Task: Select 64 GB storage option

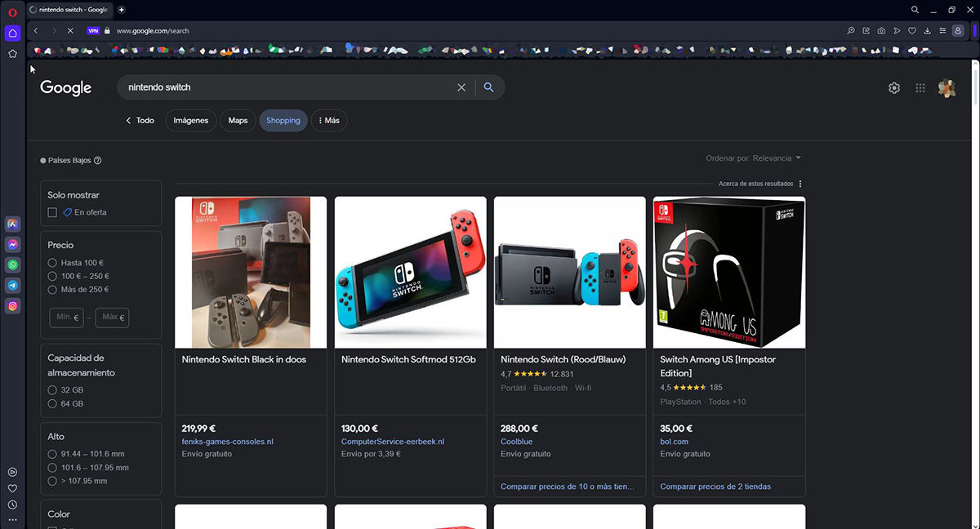Action: (x=52, y=403)
